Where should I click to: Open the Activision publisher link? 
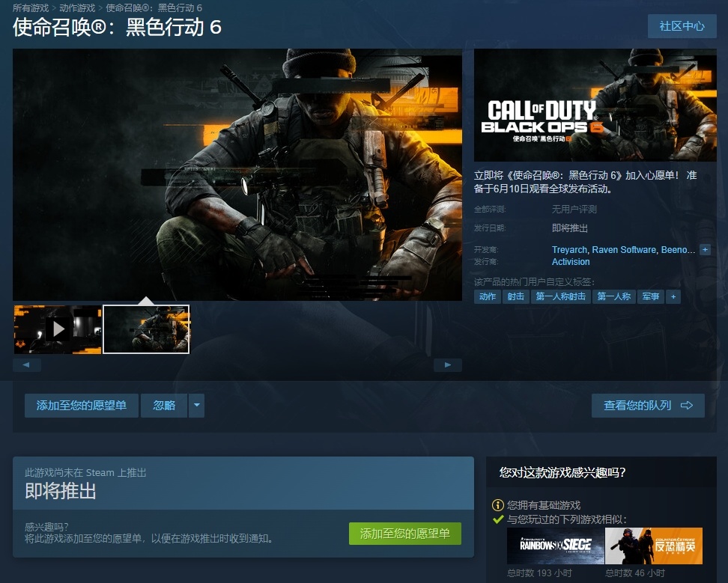pos(571,262)
